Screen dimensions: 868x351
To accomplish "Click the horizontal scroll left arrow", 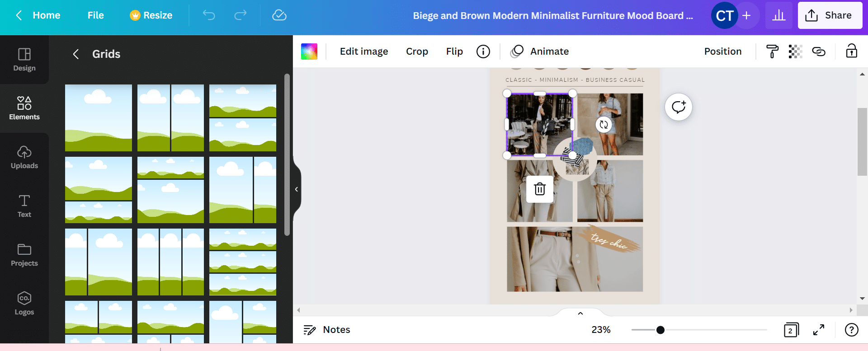I will 298,310.
